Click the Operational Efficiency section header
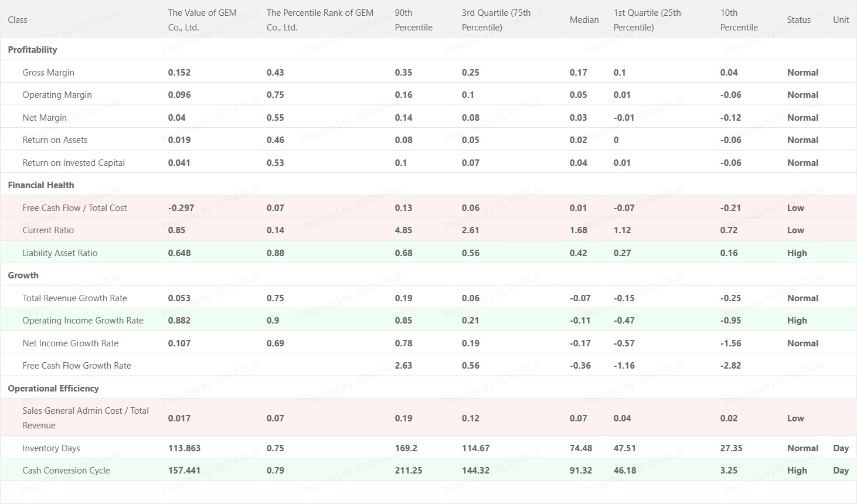The height and width of the screenshot is (504, 857). 53,389
